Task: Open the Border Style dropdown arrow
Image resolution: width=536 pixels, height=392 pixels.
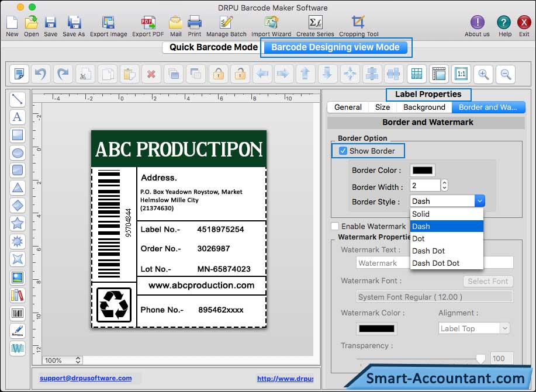Action: click(x=479, y=201)
